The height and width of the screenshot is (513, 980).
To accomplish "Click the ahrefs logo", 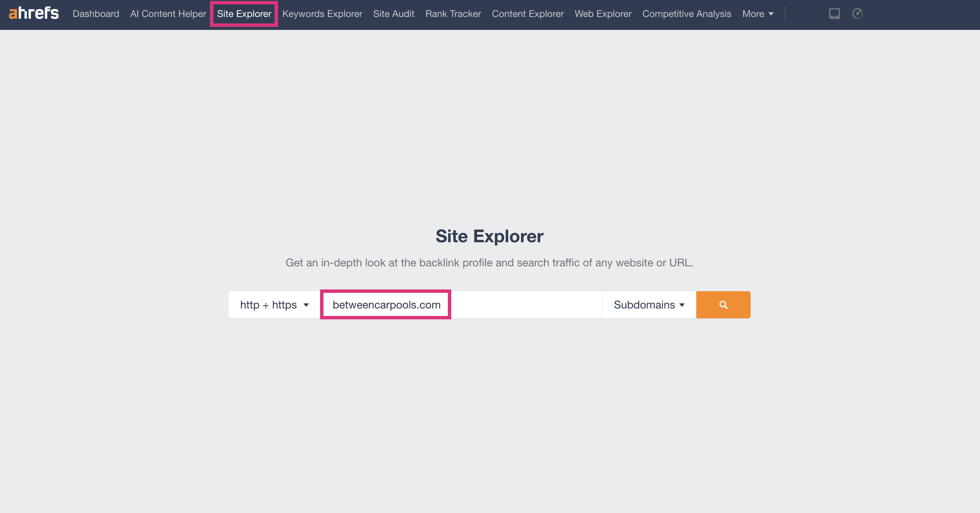I will [x=34, y=13].
